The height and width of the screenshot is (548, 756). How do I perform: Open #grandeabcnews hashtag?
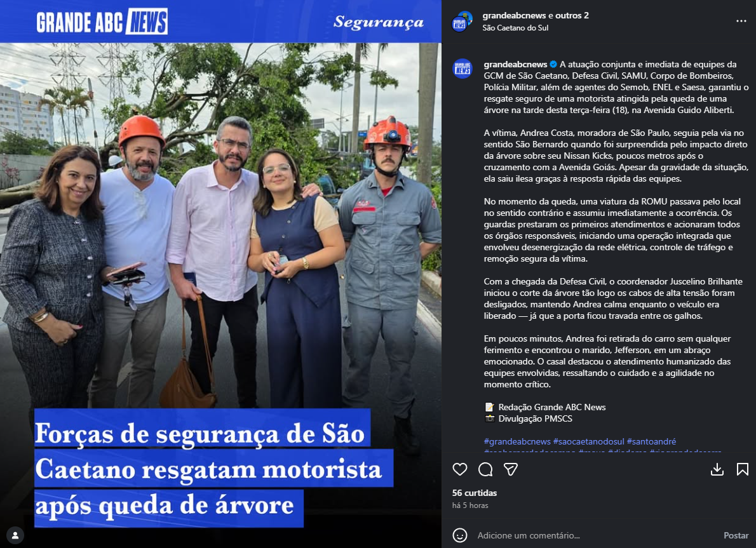point(517,441)
